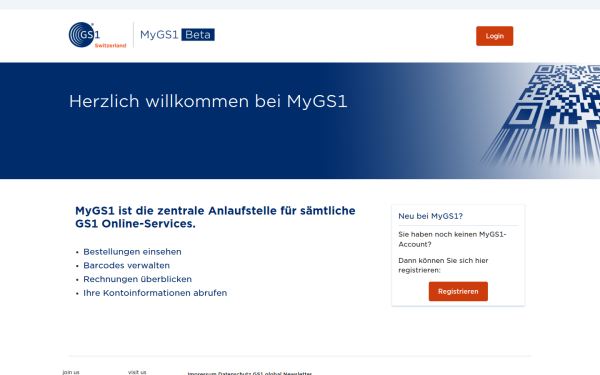Select the text "Barcodes verwalten"
Viewport: 600px width, 375px height.
[x=127, y=266]
